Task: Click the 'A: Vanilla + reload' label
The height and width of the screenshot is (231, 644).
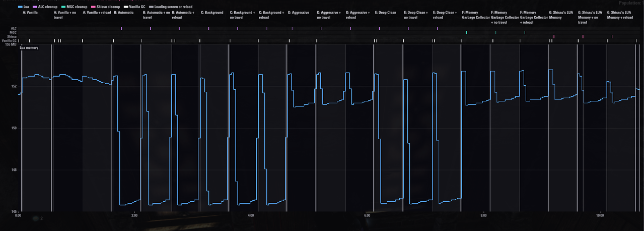Action: point(97,12)
